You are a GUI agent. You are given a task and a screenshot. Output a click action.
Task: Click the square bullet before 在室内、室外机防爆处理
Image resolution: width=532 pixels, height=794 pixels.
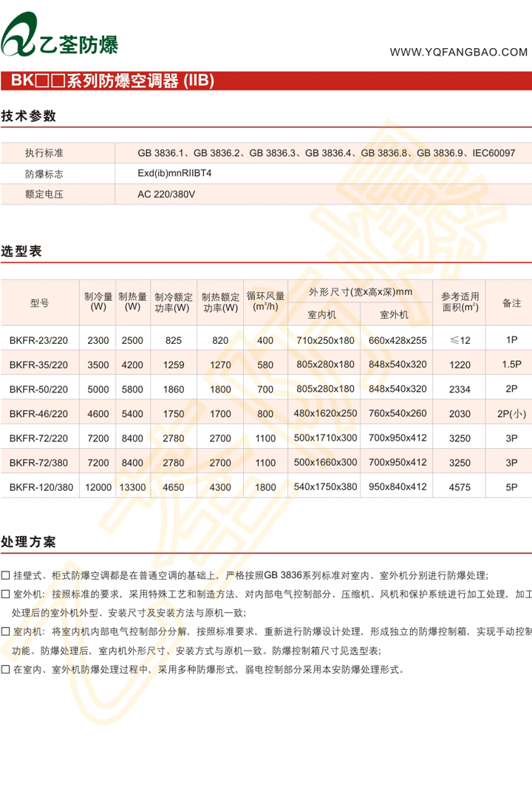pyautogui.click(x=6, y=670)
